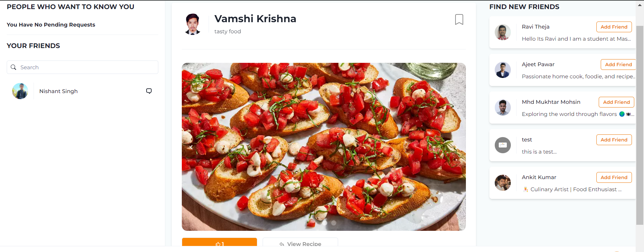The width and height of the screenshot is (644, 252).
Task: Click the scrollbar up arrow
Action: [639, 4]
